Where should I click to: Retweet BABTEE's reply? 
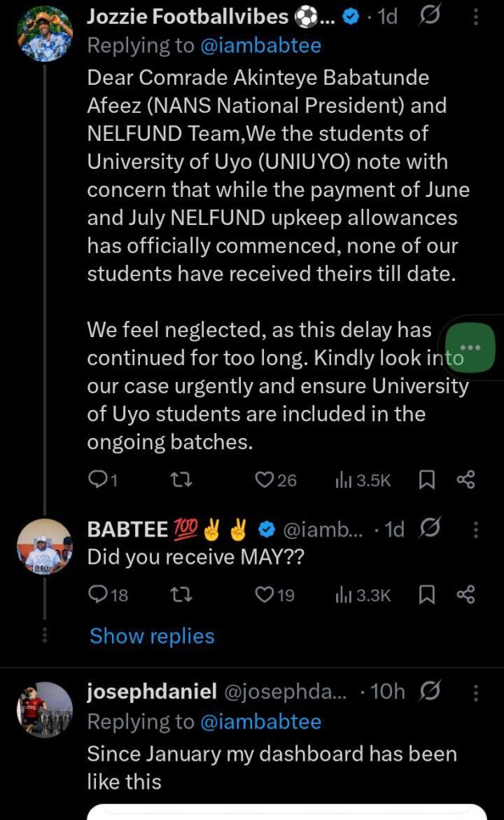click(182, 595)
